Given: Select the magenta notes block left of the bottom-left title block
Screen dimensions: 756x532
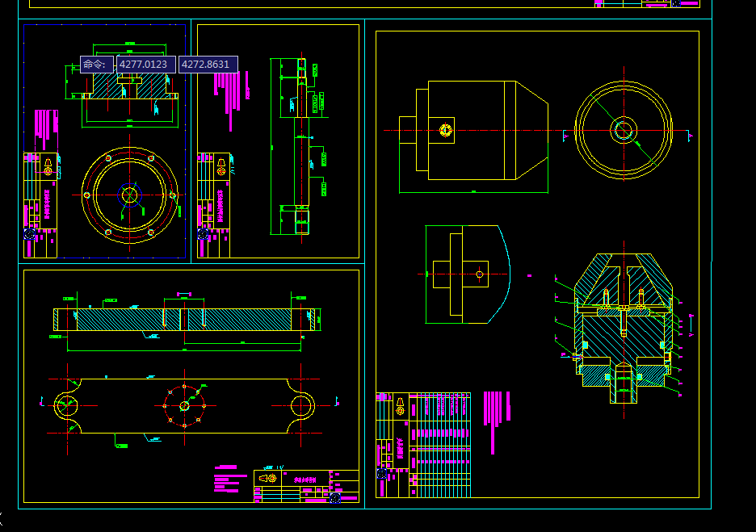Looking at the screenshot, I should pos(230,479).
